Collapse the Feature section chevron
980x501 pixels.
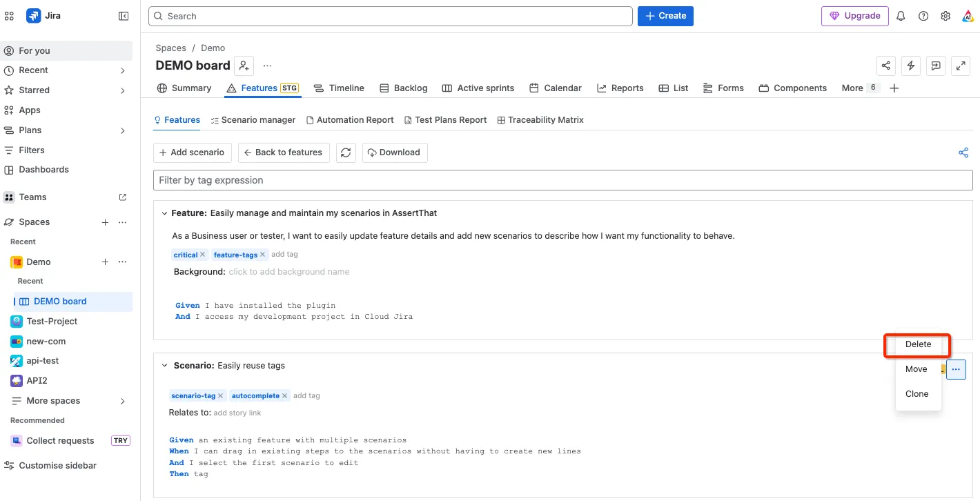click(164, 213)
